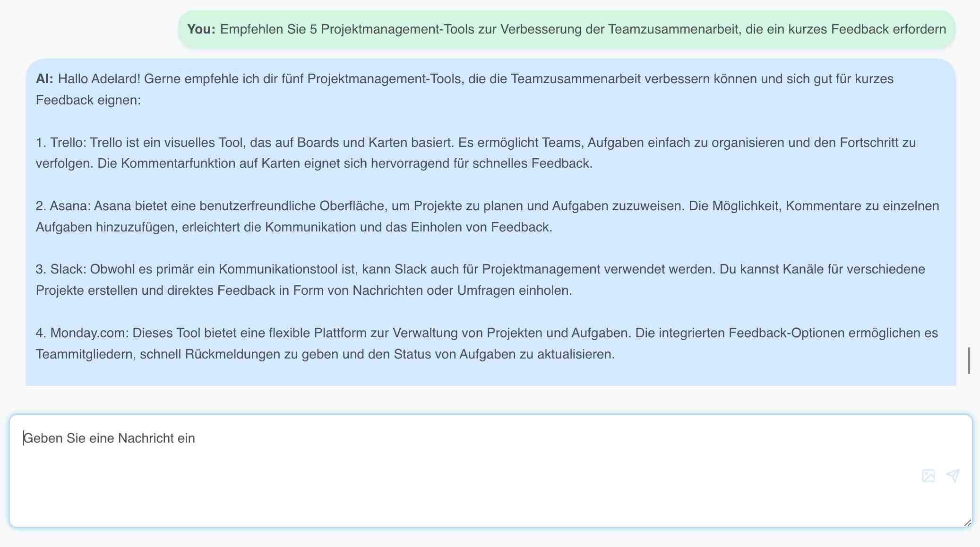Click the image upload icon
Screen dimensions: 980x547
[928, 475]
